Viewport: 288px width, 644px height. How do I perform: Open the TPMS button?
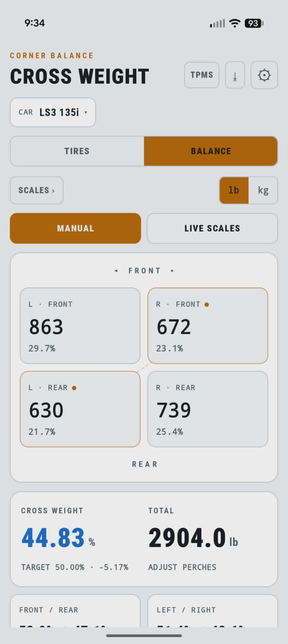point(202,75)
